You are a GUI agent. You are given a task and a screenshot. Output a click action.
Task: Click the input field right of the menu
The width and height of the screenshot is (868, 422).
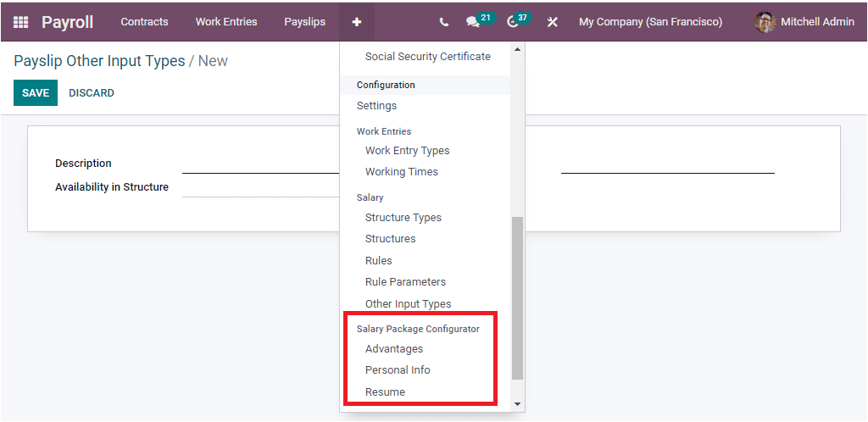[x=668, y=164]
